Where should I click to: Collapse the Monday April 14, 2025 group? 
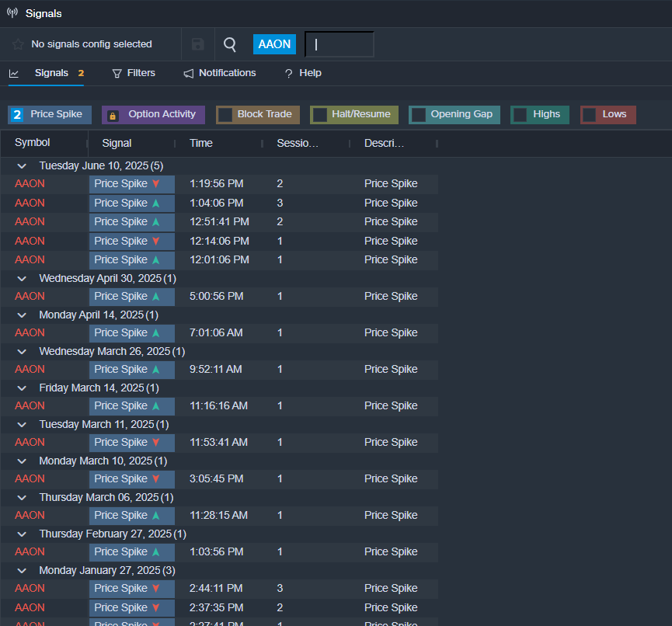point(22,315)
